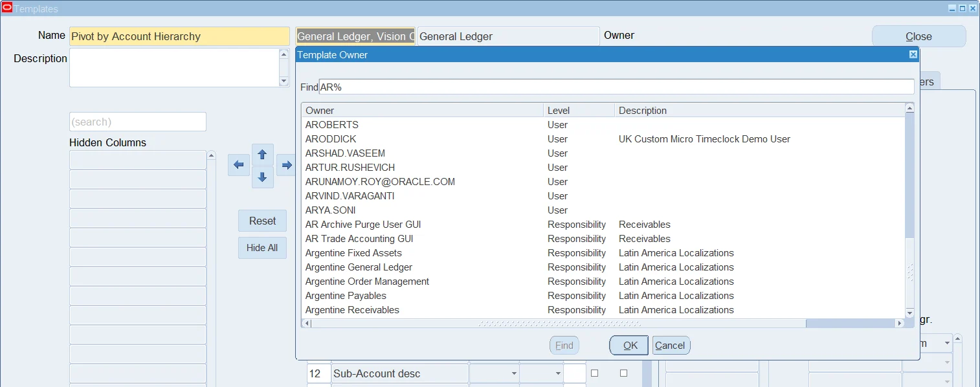Click the up arrow reorder icon
980x387 pixels.
[x=262, y=155]
